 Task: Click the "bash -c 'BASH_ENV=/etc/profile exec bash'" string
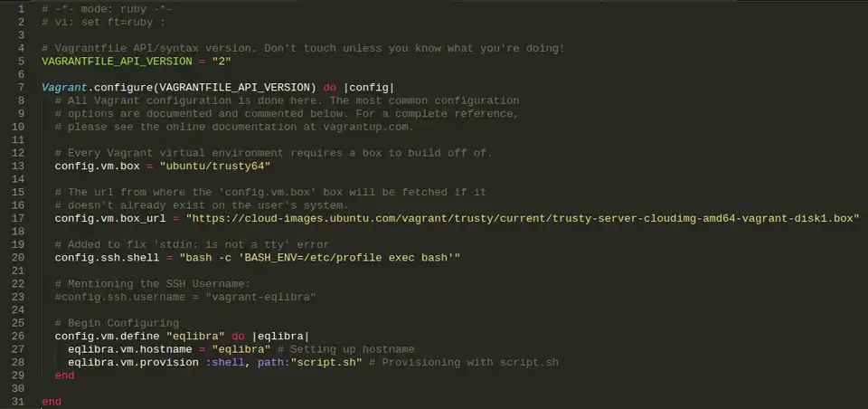(x=320, y=258)
